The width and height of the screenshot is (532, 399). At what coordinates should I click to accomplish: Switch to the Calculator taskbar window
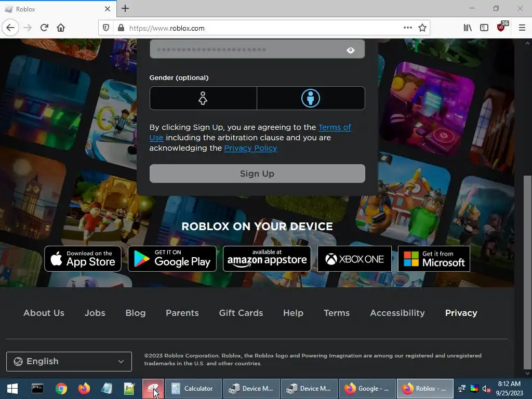[x=193, y=389]
